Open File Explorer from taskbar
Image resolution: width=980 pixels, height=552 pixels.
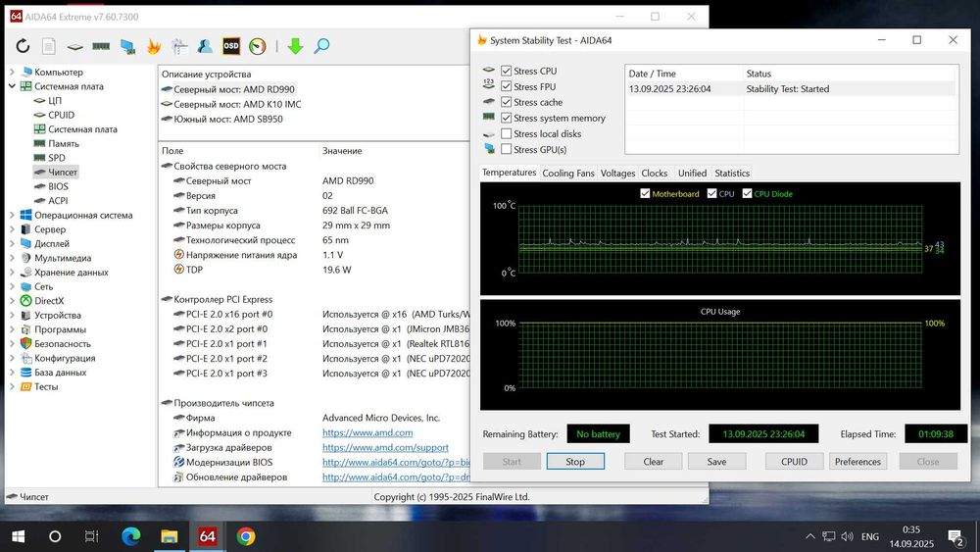[169, 536]
